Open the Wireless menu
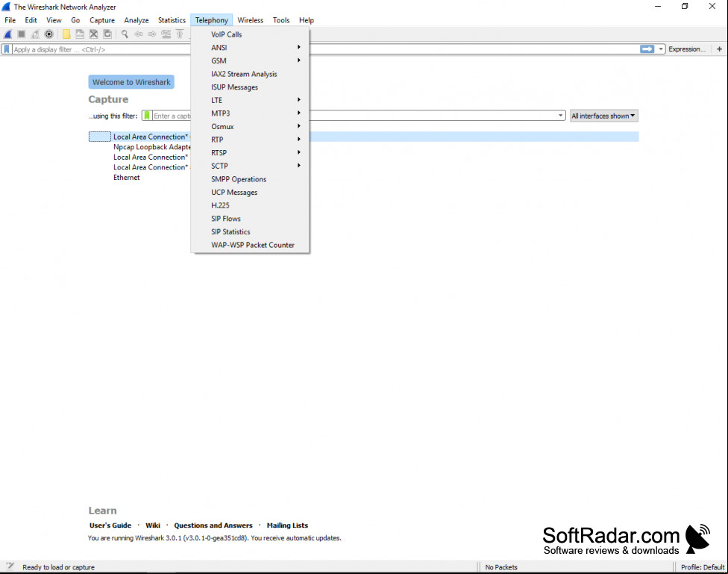The width and height of the screenshot is (728, 574). (x=251, y=20)
